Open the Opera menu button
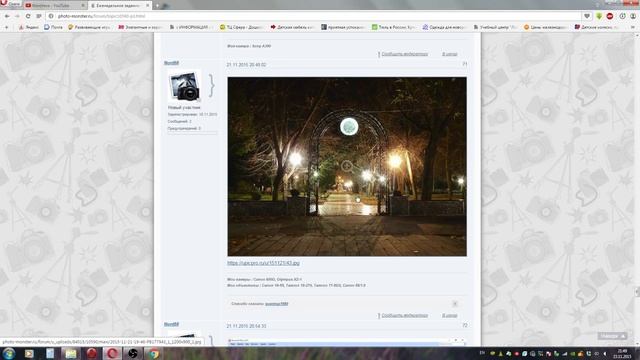 (x=10, y=4)
